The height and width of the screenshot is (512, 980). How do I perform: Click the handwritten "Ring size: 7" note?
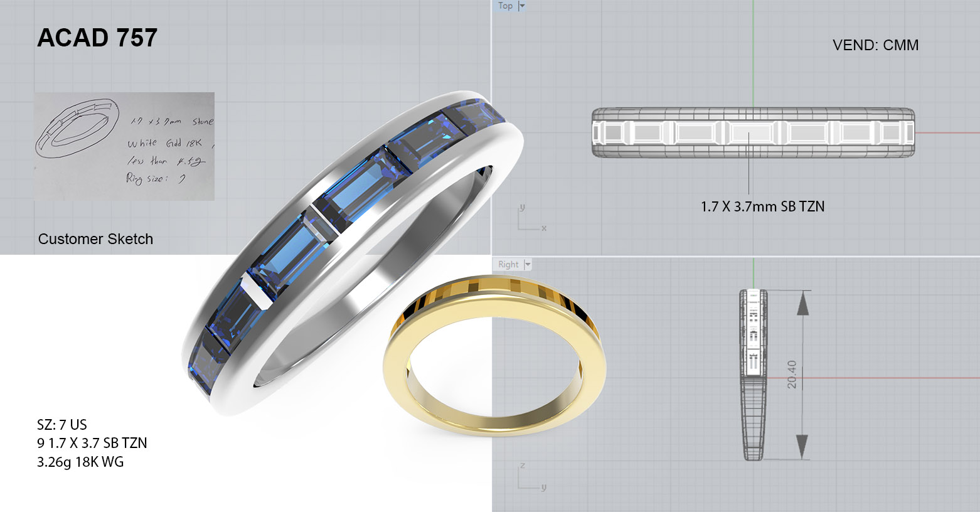pos(156,179)
